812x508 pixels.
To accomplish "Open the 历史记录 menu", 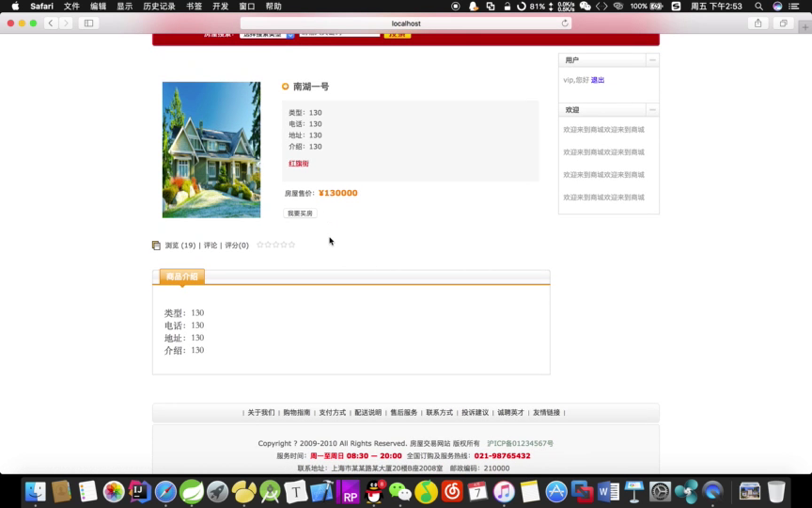I will coord(159,7).
